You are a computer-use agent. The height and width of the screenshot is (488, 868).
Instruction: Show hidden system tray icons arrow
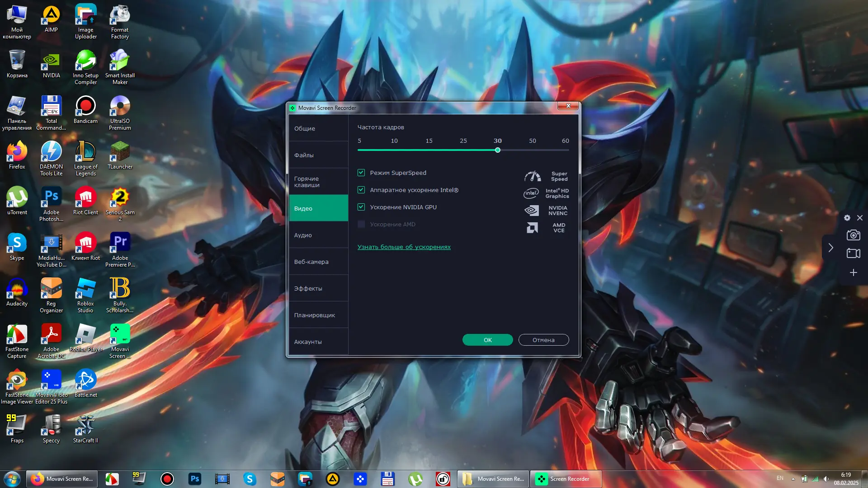coord(793,479)
